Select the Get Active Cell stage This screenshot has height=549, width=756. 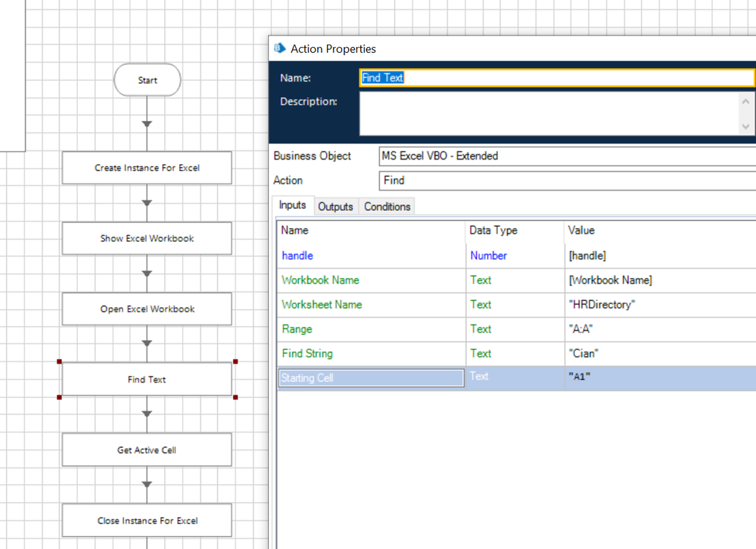coord(147,450)
